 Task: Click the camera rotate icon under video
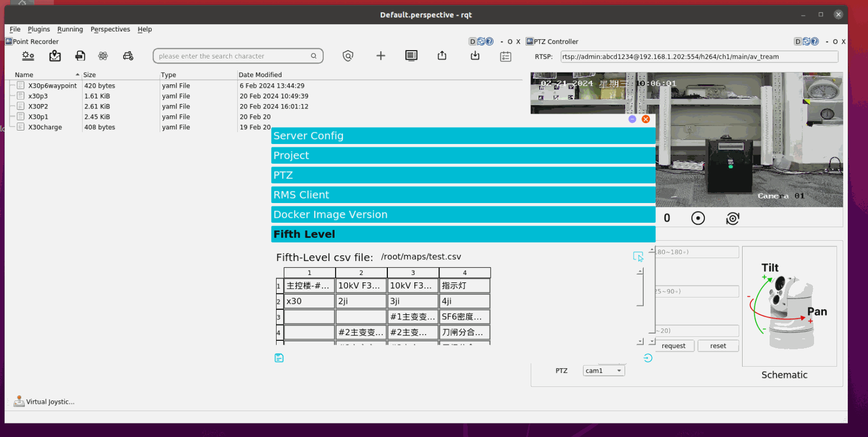(732, 218)
